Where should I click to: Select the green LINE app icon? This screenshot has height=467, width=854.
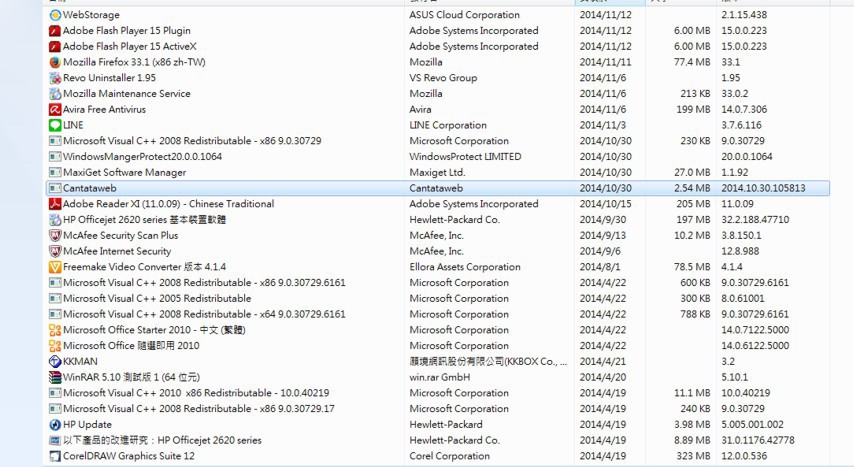point(55,125)
